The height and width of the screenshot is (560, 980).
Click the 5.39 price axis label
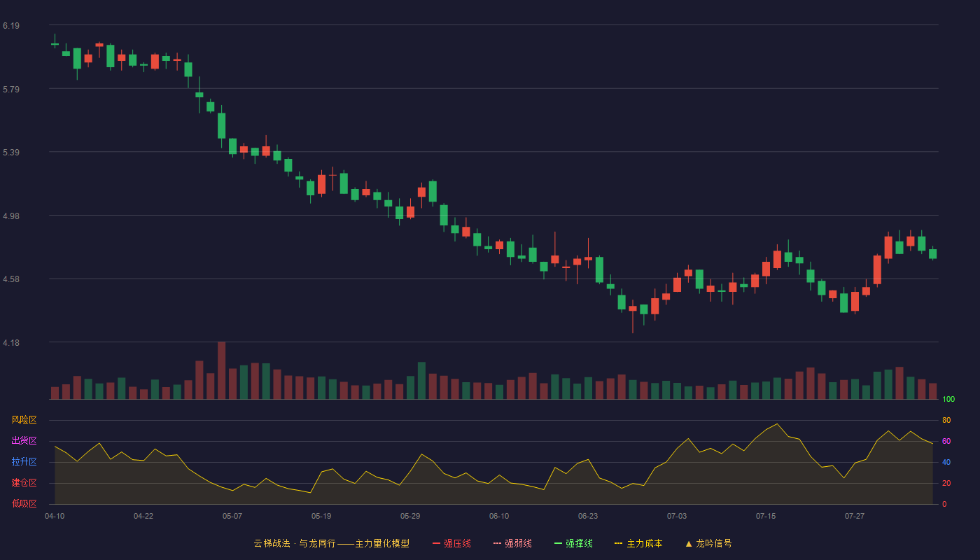[x=11, y=153]
